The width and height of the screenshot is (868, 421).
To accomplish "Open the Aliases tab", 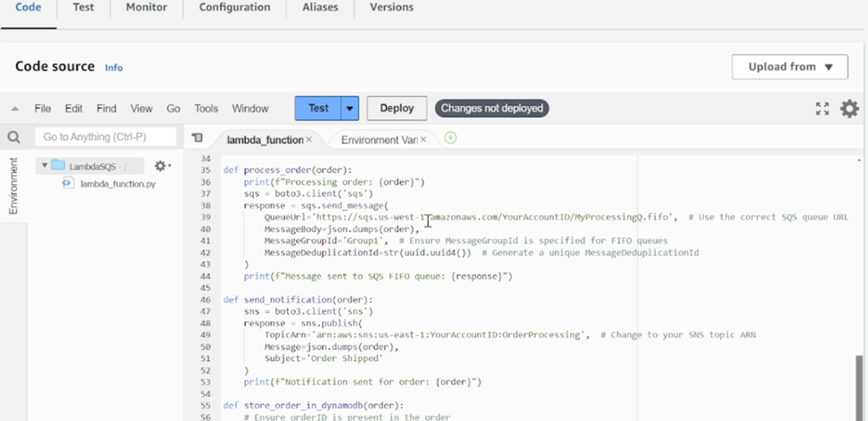I will 319,8.
